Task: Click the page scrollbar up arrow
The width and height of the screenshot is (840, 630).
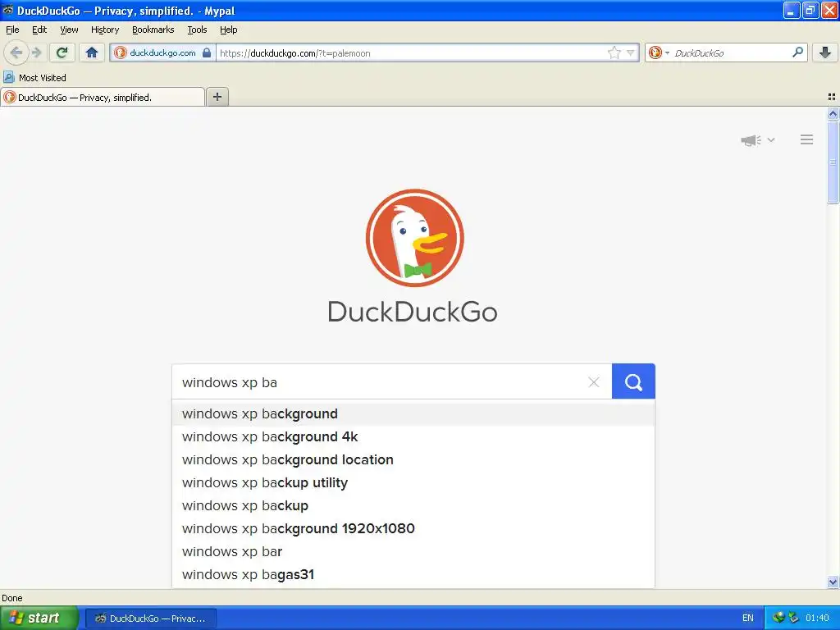Action: pos(833,113)
